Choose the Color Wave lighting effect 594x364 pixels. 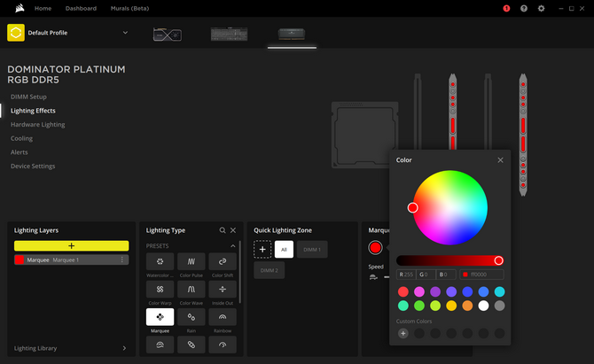pos(191,289)
